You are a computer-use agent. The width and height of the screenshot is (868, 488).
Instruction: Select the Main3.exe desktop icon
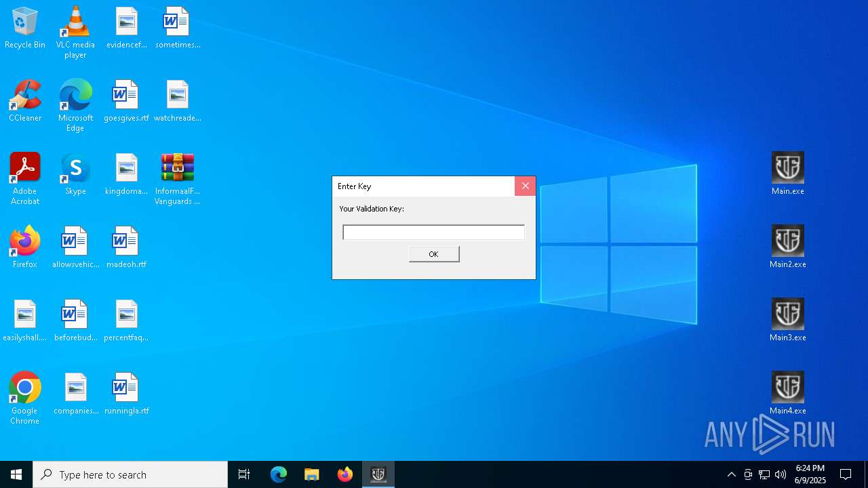[788, 320]
